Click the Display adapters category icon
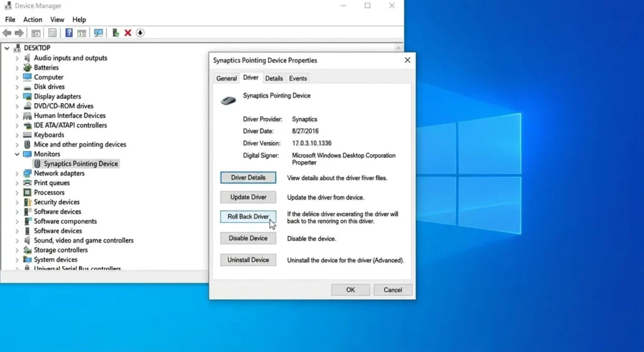 (x=27, y=96)
